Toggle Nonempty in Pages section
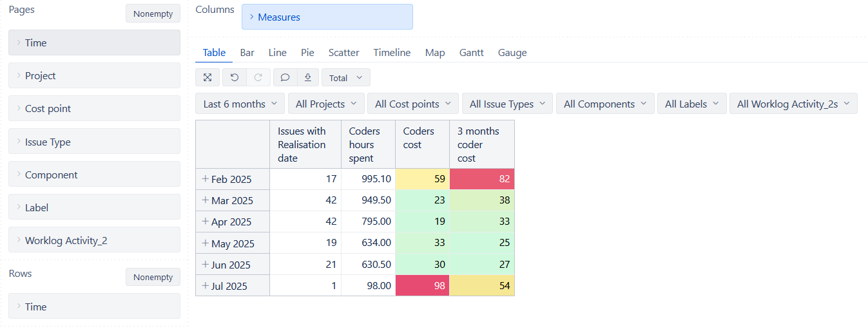The width and height of the screenshot is (868, 331). pyautogui.click(x=153, y=14)
